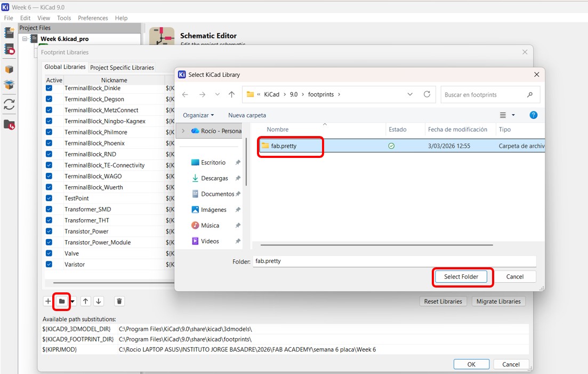Click the add library plus icon
Screen dimensions: 588x374
pos(48,301)
